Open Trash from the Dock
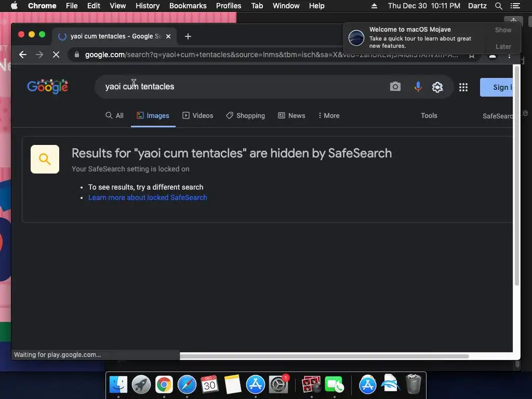 click(x=413, y=384)
